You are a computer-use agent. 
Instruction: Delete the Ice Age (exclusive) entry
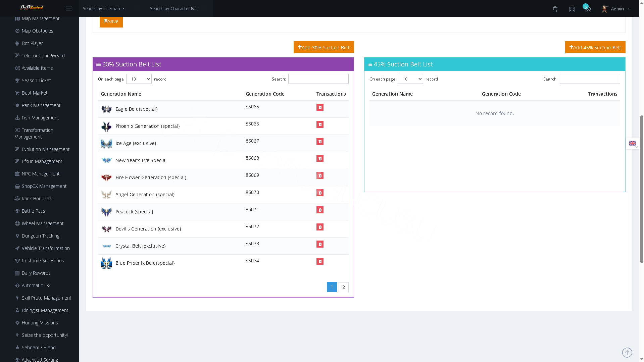click(x=320, y=142)
